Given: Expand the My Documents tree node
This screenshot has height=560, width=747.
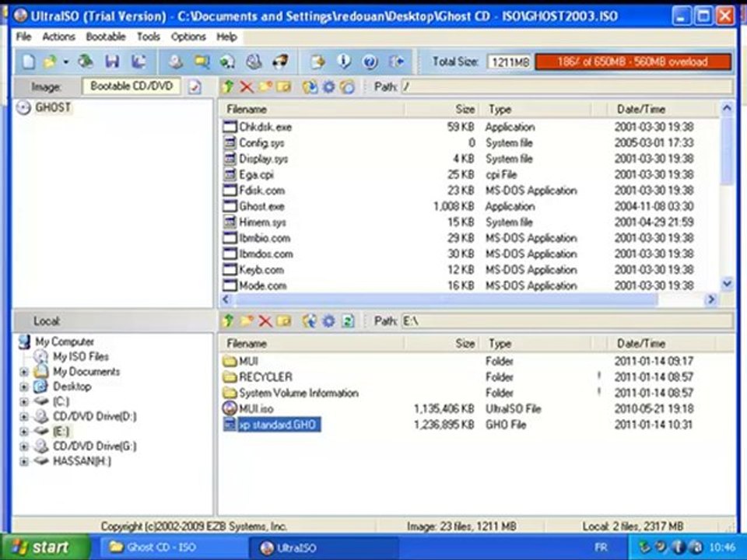Looking at the screenshot, I should click(24, 372).
